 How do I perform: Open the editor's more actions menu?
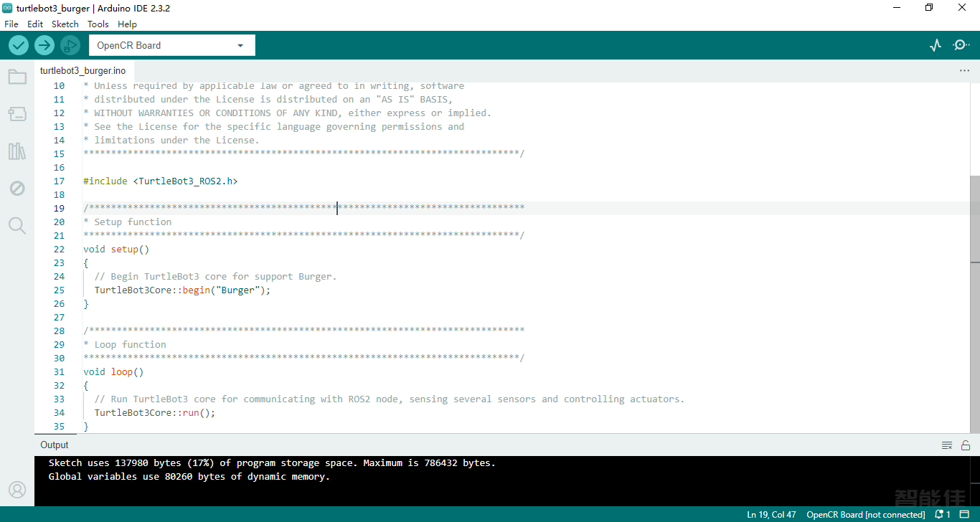[x=964, y=70]
